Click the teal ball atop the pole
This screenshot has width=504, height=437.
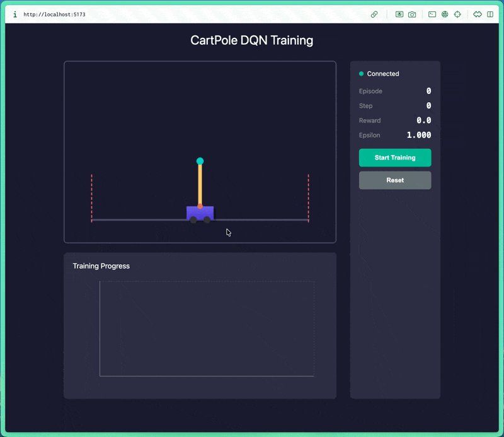(x=200, y=161)
